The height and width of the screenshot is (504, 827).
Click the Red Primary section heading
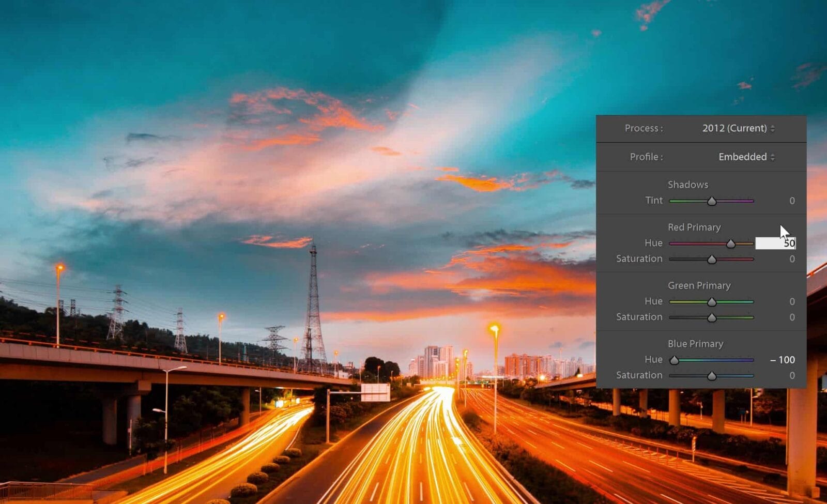(694, 227)
